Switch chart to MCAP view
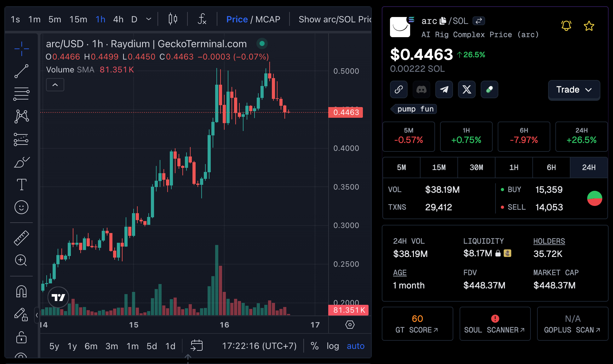This screenshot has height=364, width=613. tap(268, 19)
